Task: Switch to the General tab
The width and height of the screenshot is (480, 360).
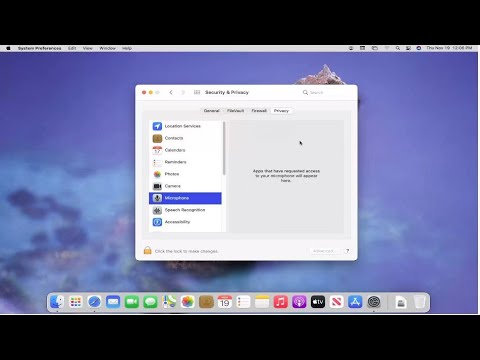Action: coord(211,111)
